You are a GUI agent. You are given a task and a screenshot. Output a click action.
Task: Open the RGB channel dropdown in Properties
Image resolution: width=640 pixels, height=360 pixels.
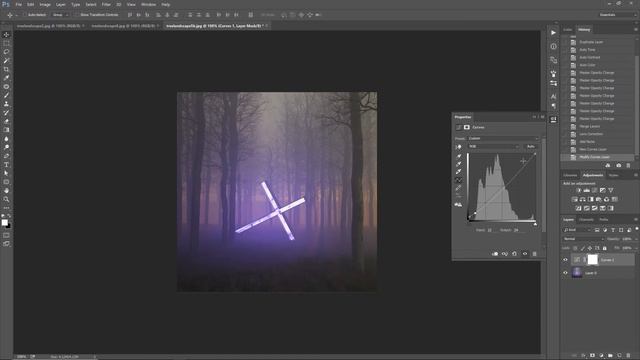pos(493,146)
